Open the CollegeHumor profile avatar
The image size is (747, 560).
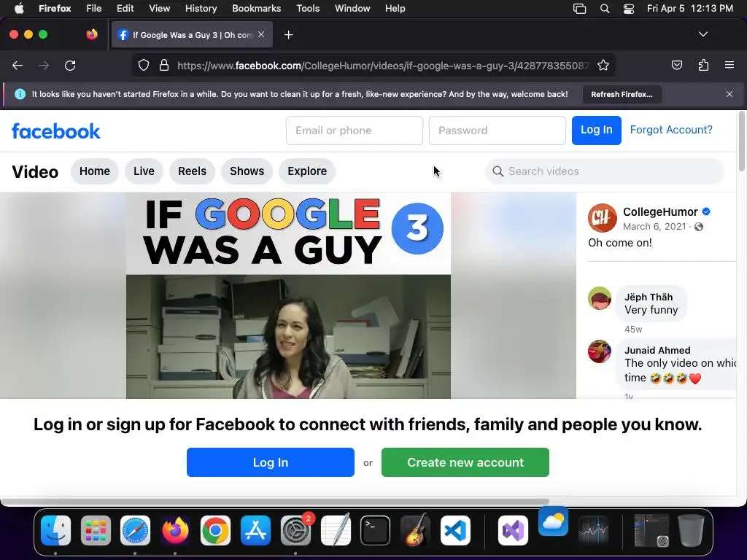(x=602, y=218)
